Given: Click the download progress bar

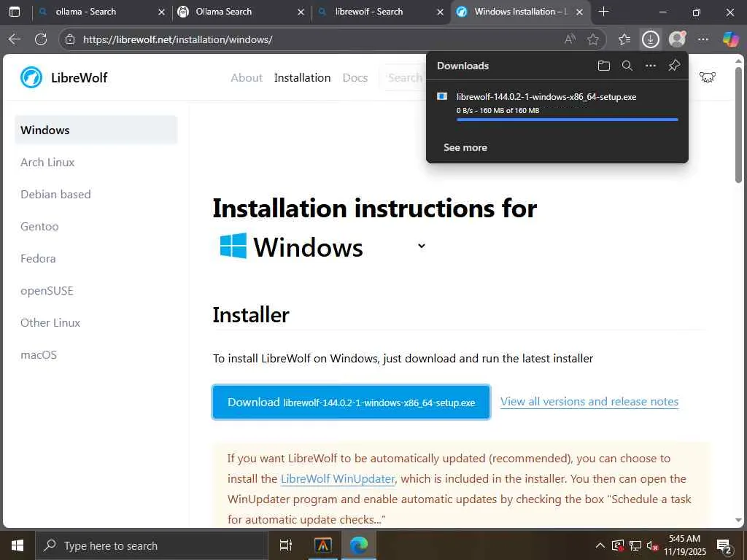Looking at the screenshot, I should (567, 120).
